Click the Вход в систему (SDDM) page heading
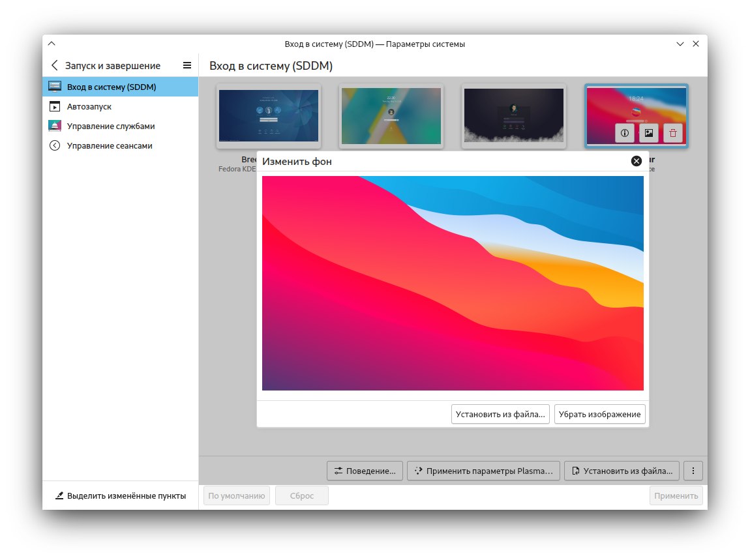This screenshot has height=560, width=750. click(271, 66)
